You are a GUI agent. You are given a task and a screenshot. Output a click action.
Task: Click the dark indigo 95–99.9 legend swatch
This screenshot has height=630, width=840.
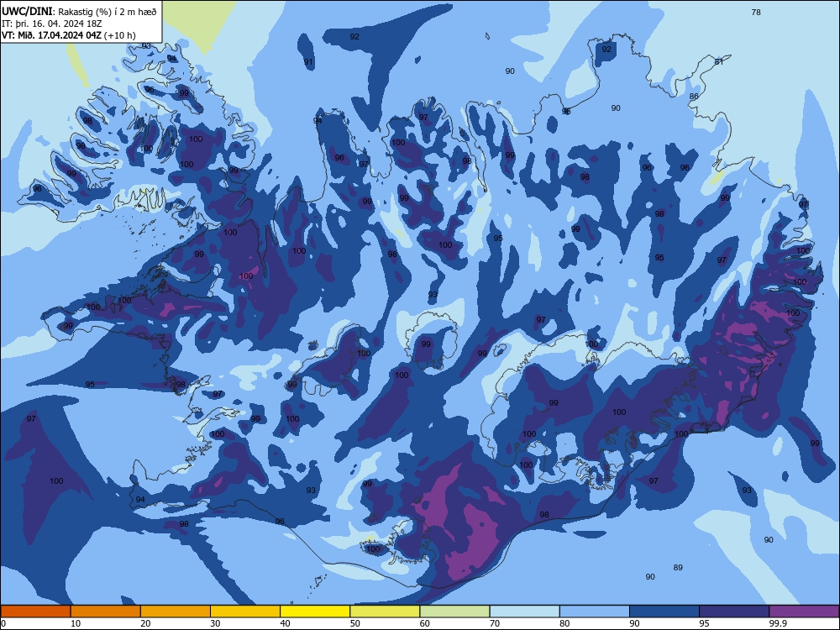pos(734,612)
